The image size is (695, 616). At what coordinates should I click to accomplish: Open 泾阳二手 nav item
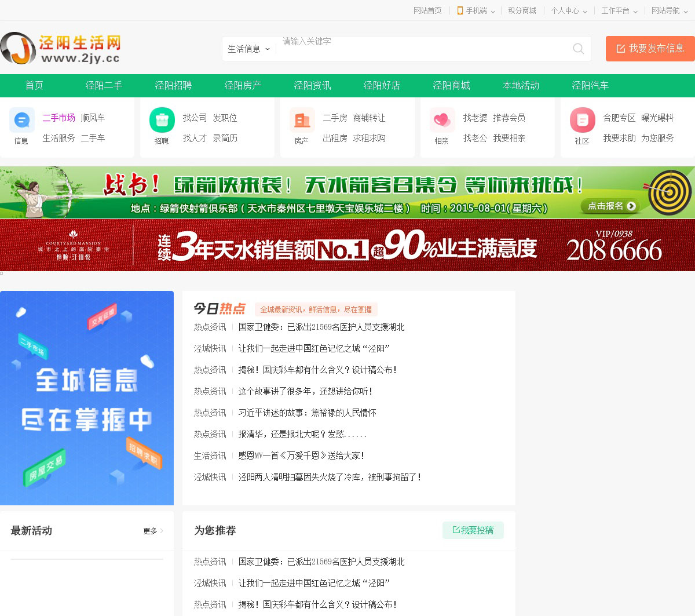[x=104, y=86]
